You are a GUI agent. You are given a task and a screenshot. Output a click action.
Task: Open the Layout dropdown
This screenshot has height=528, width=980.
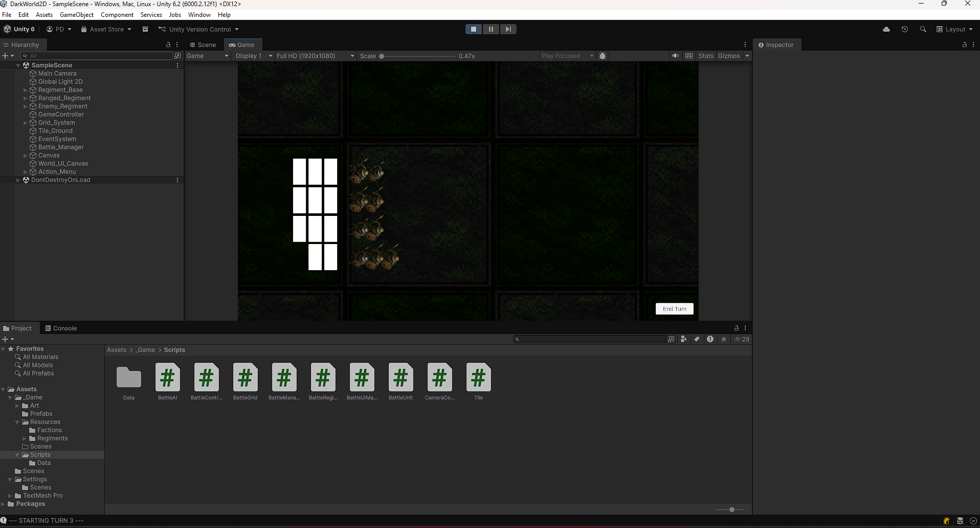click(954, 29)
